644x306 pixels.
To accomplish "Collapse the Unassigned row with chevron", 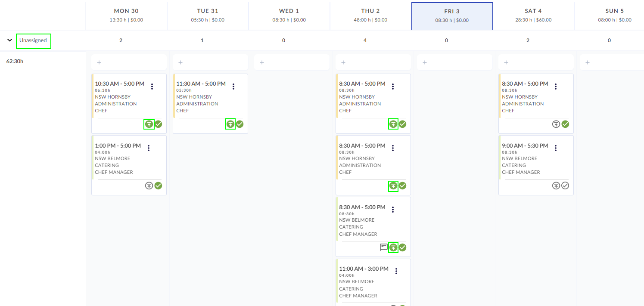I will (9, 40).
